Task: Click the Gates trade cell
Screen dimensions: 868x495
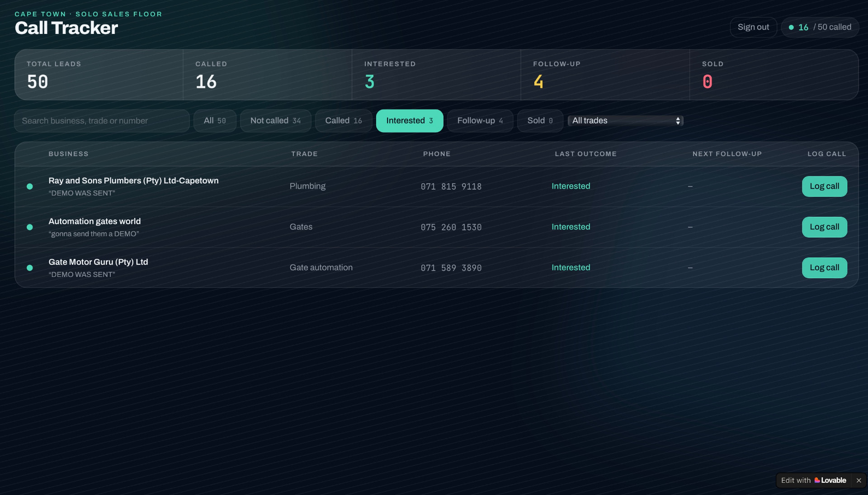Action: pos(301,227)
